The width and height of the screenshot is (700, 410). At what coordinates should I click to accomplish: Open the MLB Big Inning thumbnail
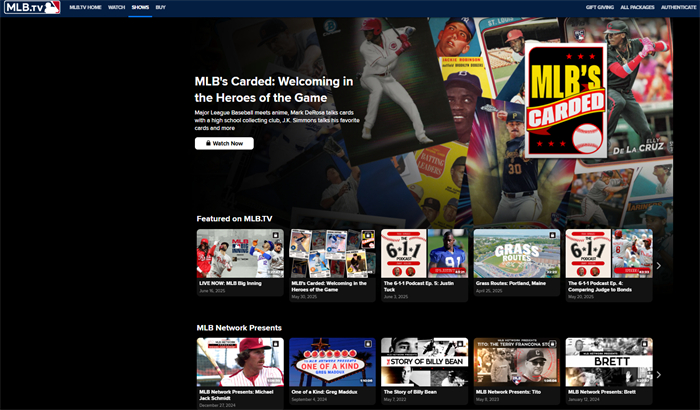[240, 254]
